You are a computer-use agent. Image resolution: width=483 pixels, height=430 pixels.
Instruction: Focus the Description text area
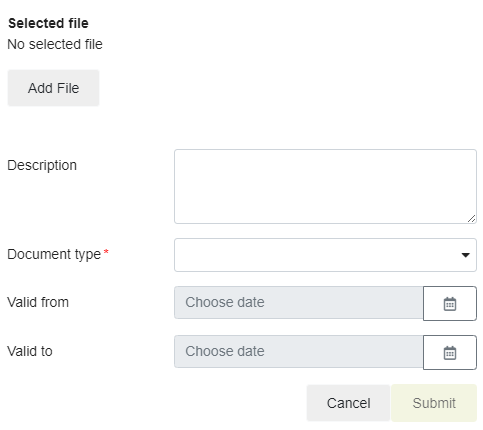pyautogui.click(x=325, y=186)
